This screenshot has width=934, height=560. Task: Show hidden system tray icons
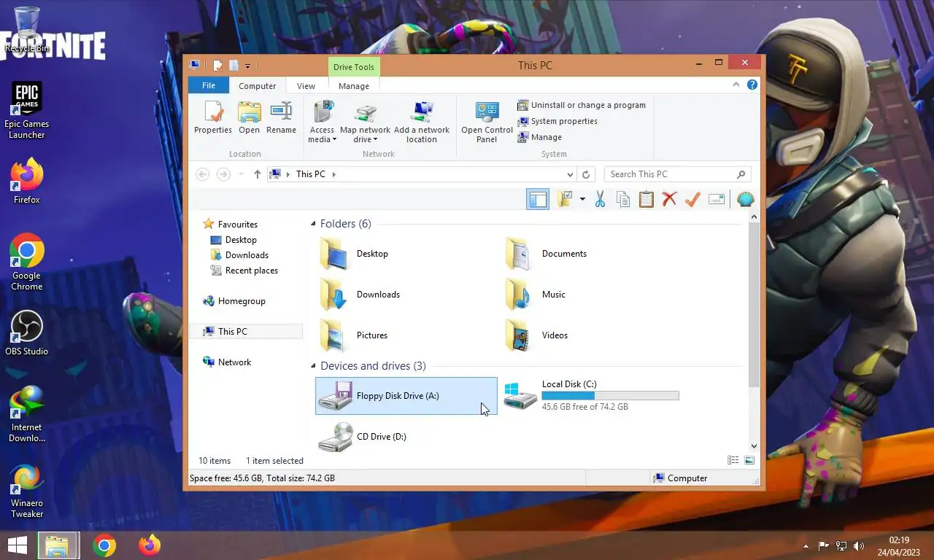coord(806,545)
